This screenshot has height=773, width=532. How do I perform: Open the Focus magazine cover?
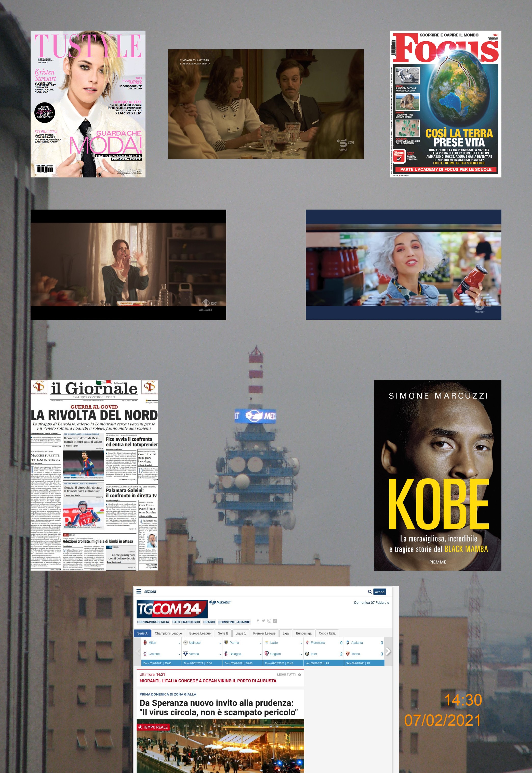click(x=445, y=104)
